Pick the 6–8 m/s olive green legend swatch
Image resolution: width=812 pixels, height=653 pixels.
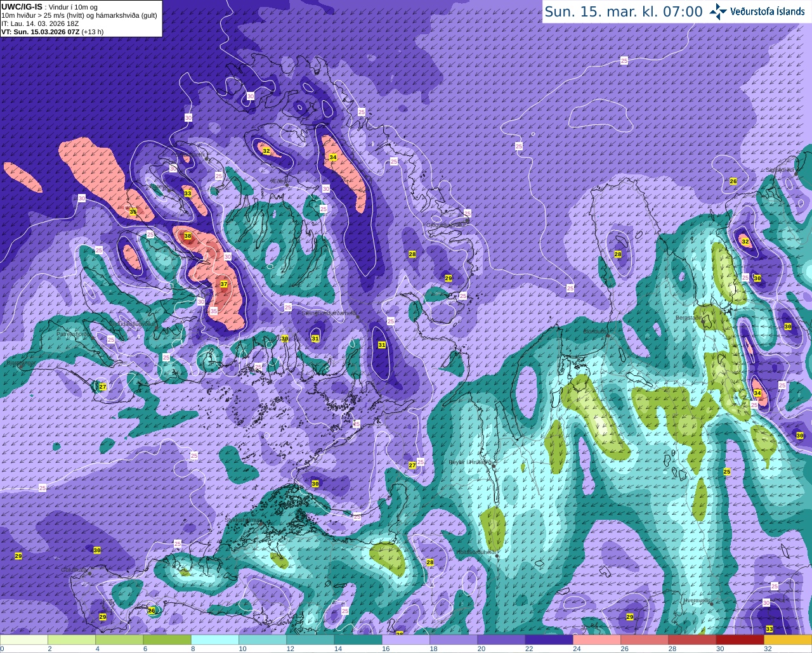(167, 640)
